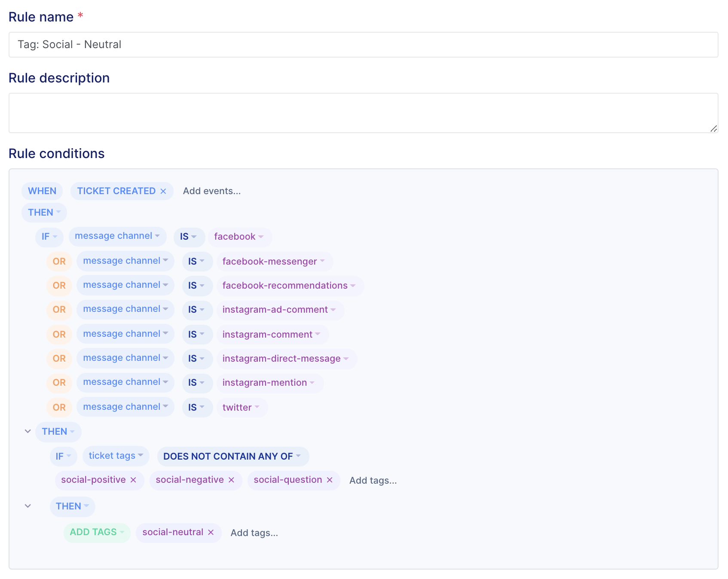
Task: Open IS dropdown in instagram-direct-message row
Action: [197, 359]
